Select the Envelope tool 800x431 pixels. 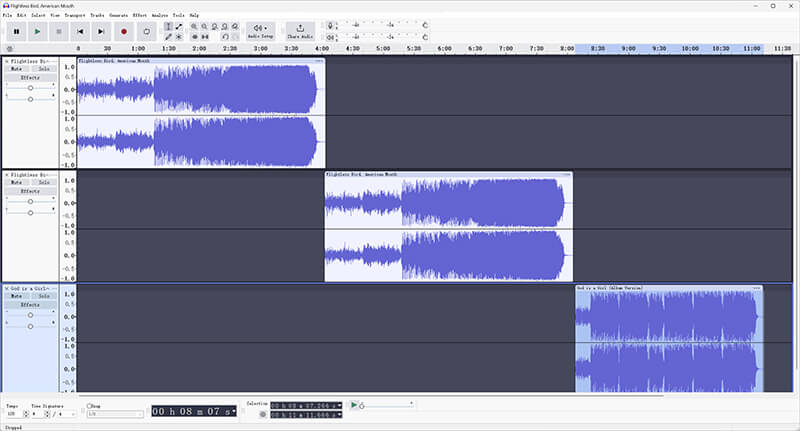(x=179, y=27)
